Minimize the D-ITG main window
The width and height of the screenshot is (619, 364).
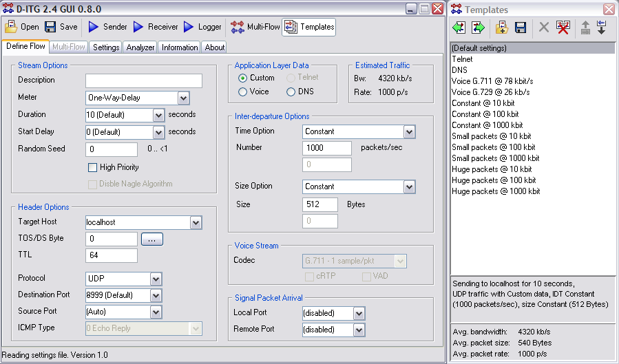(411, 9)
